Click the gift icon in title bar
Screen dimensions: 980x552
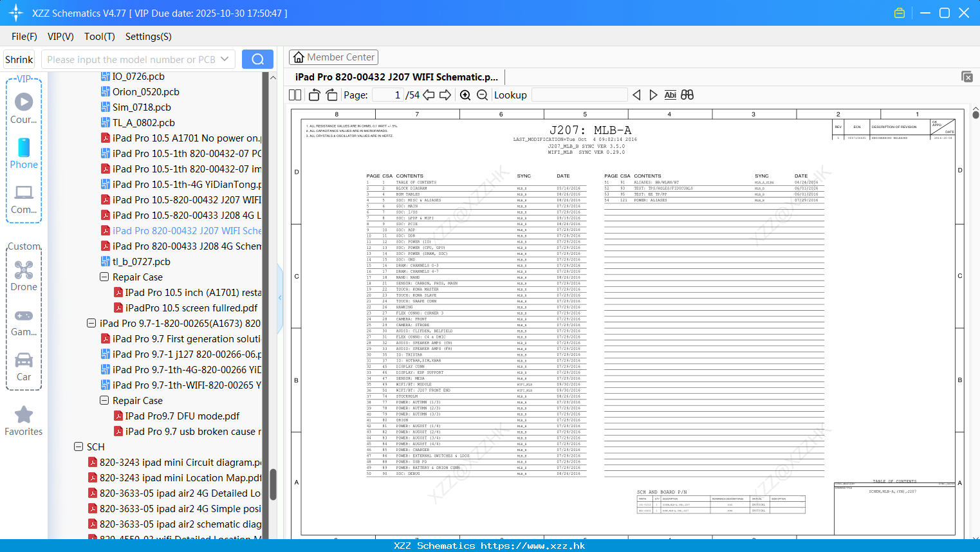point(900,13)
